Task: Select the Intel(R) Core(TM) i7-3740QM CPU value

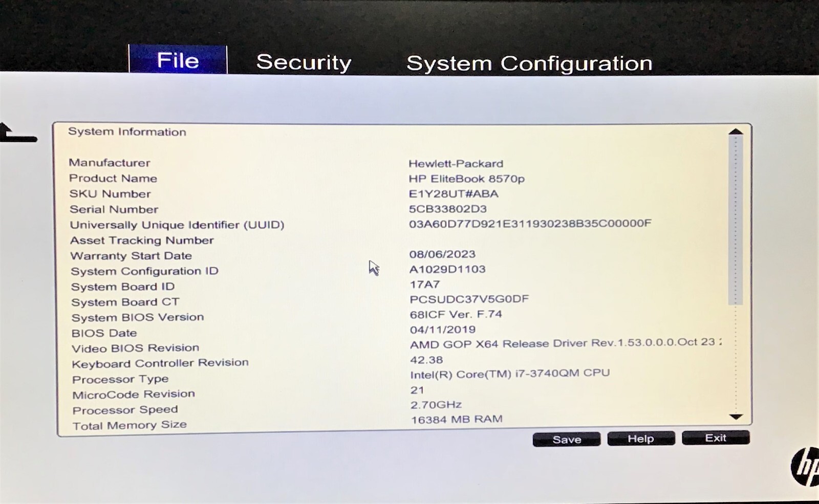Action: (x=510, y=374)
